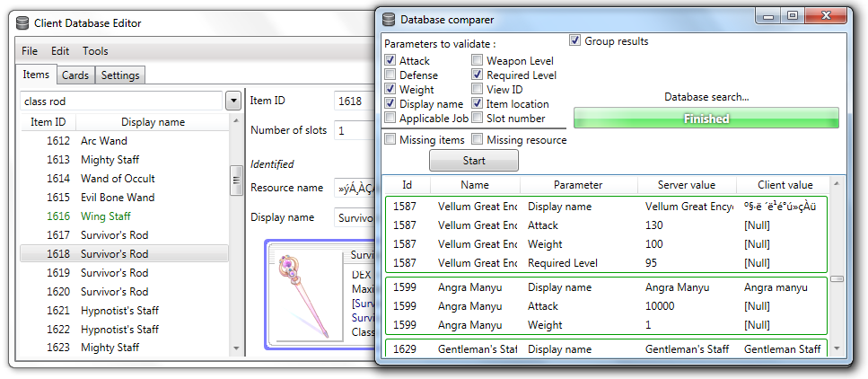
Task: Click the Parameter column header
Action: pos(578,184)
